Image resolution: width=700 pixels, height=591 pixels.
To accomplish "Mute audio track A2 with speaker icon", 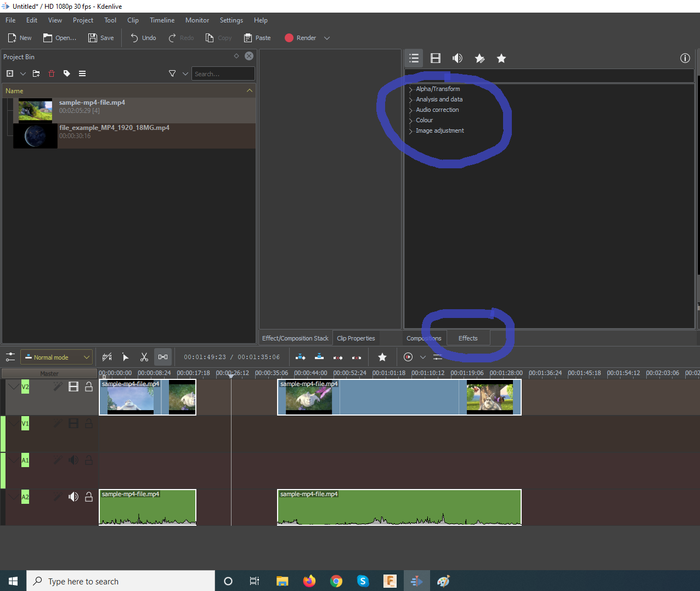I will click(74, 497).
